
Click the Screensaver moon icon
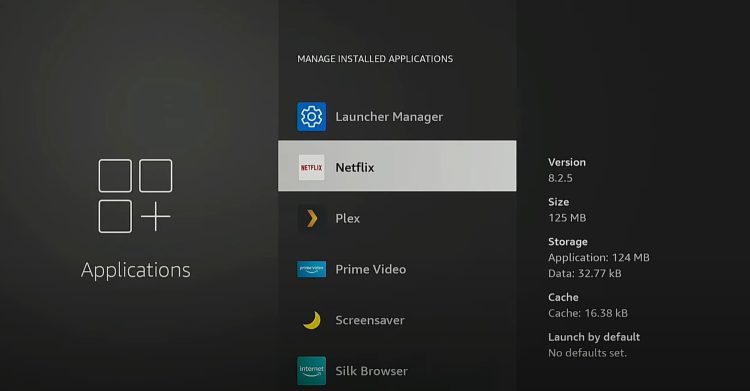pyautogui.click(x=311, y=320)
